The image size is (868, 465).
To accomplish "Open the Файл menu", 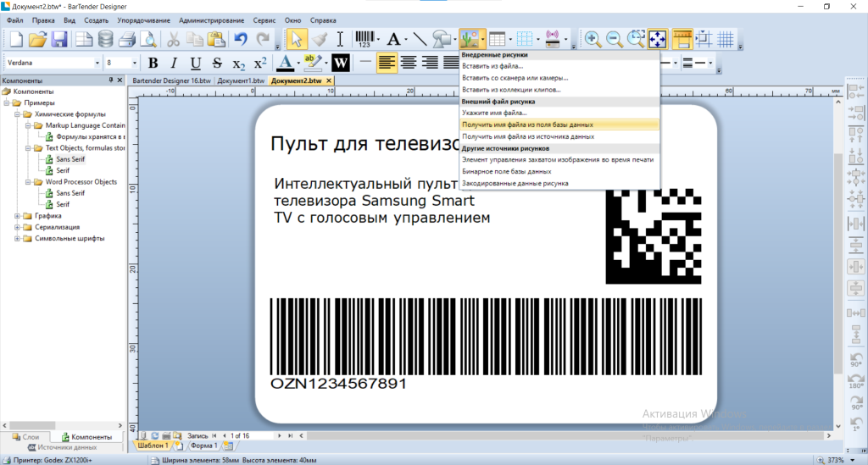I will pyautogui.click(x=15, y=20).
